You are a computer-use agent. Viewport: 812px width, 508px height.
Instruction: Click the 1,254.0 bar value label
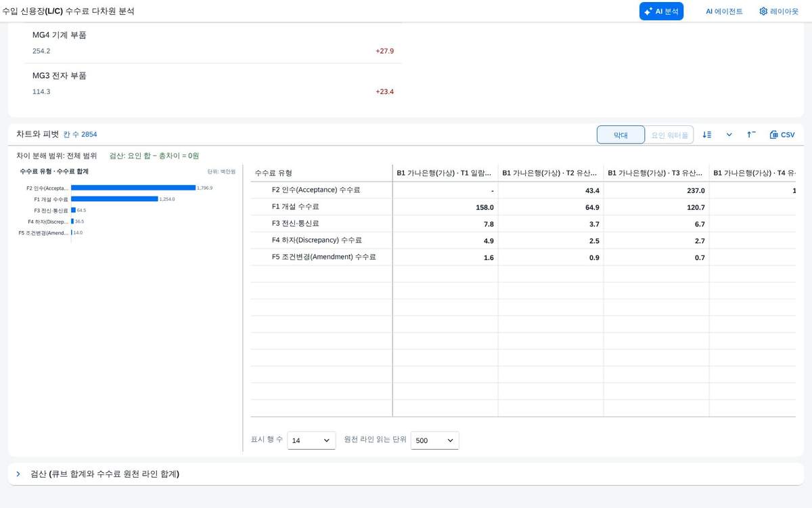tap(167, 199)
